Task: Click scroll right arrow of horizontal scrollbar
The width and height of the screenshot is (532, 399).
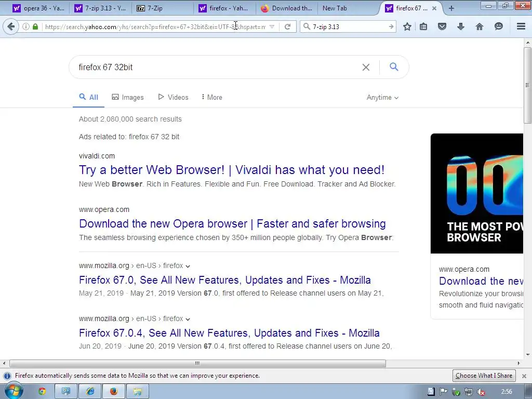Action: click(518, 363)
